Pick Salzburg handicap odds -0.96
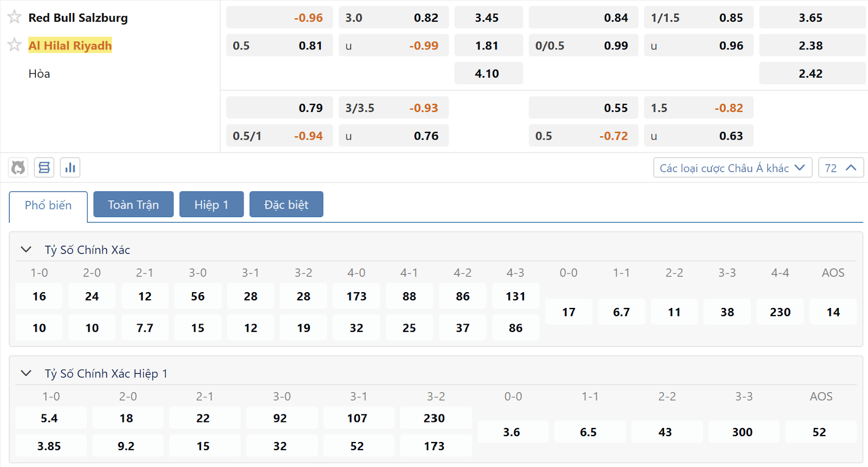The height and width of the screenshot is (467, 868). (279, 17)
